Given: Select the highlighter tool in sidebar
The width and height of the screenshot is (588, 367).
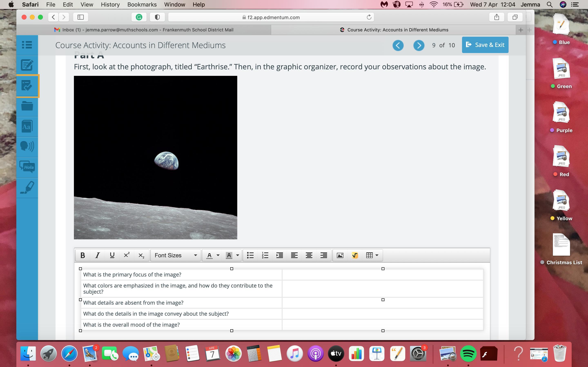Looking at the screenshot, I should click(27, 187).
